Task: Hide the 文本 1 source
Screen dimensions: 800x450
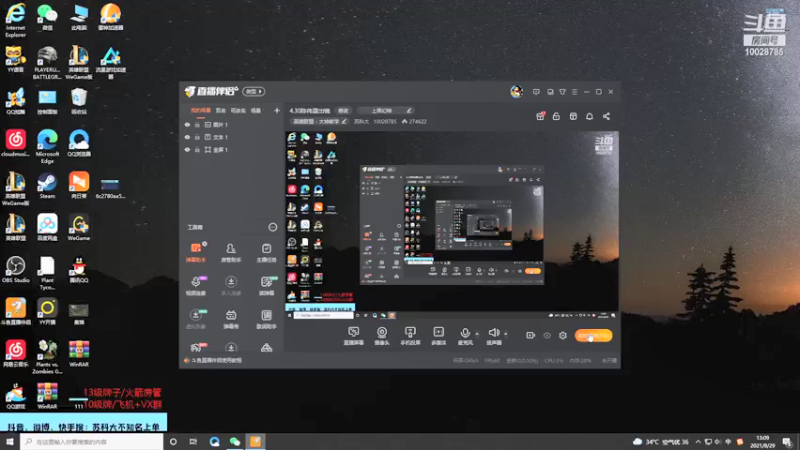Action: [x=187, y=137]
